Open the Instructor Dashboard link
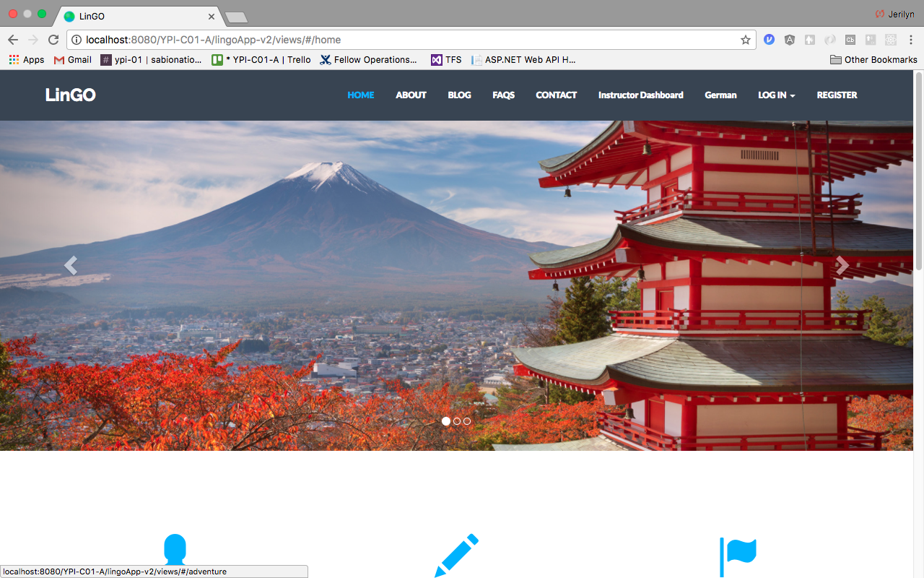Viewport: 924px width, 578px height. point(640,95)
